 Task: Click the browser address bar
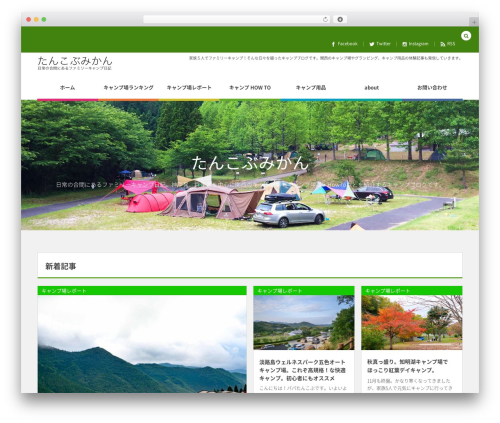[237, 19]
